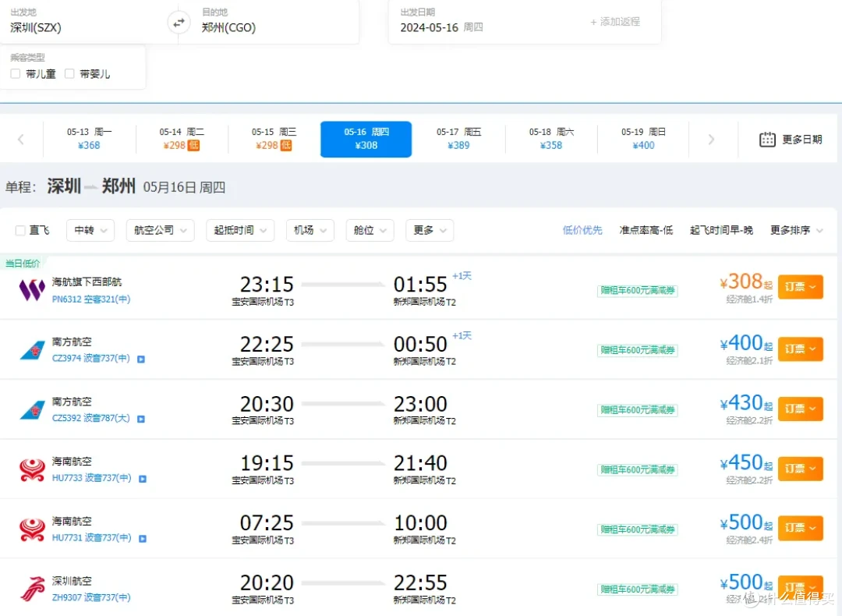Book the ¥500 HU7731 flight
The height and width of the screenshot is (616, 842).
[800, 529]
